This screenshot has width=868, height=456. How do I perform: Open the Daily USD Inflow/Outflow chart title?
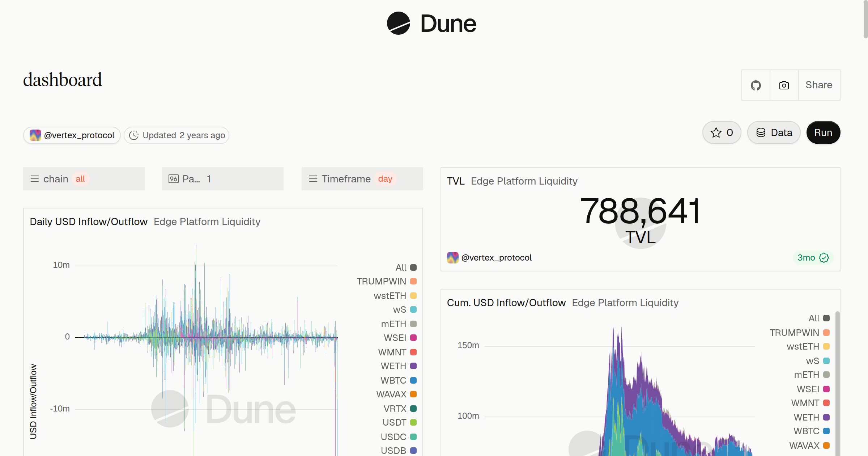pyautogui.click(x=89, y=221)
